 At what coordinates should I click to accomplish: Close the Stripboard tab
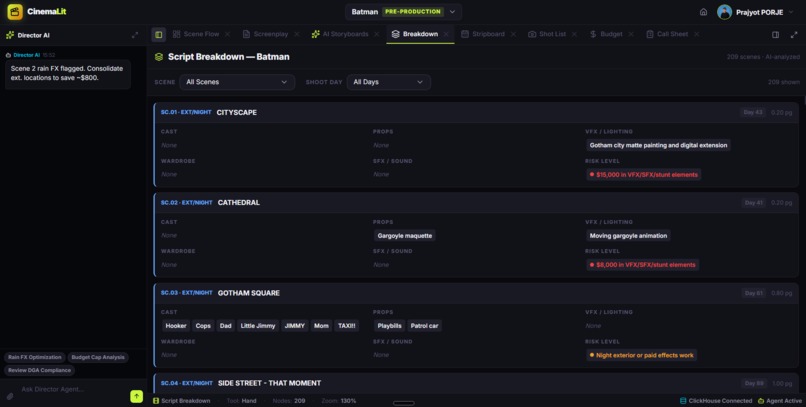coord(513,34)
